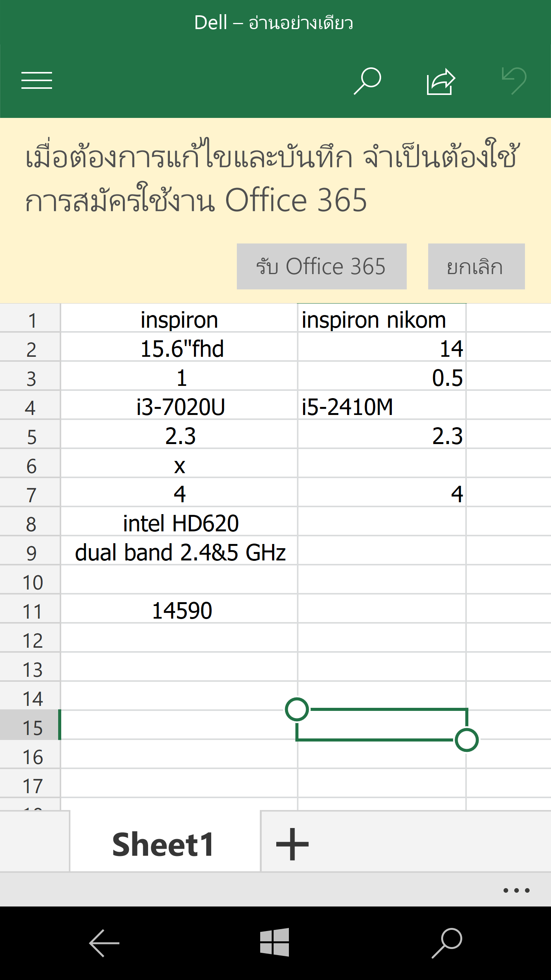The width and height of the screenshot is (551, 980).
Task: Tap the top-left selection handle
Action: point(297,709)
